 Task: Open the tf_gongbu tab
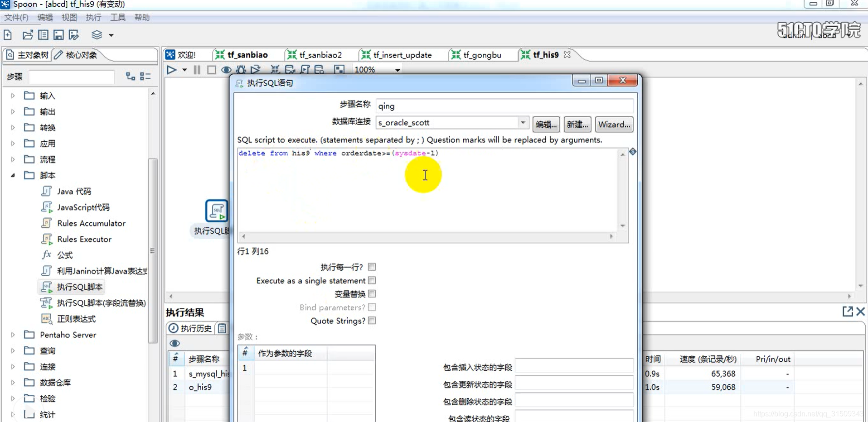click(476, 55)
